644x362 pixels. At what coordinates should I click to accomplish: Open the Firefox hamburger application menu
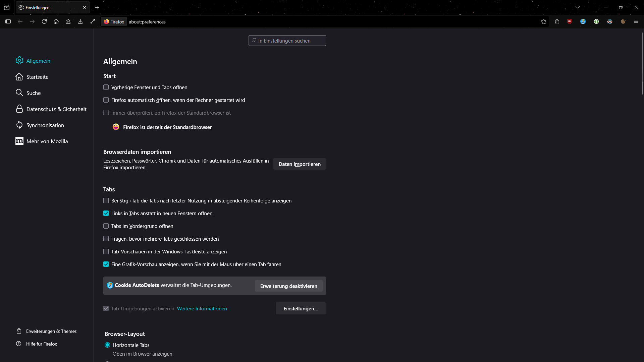[636, 21]
